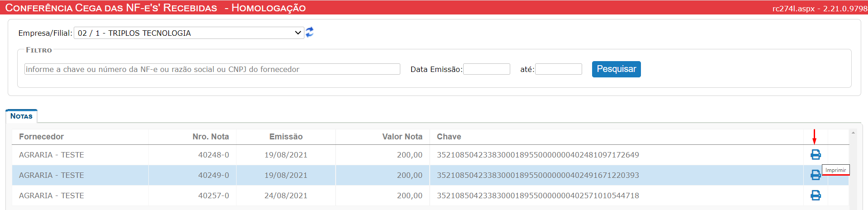This screenshot has height=210, width=868.
Task: Sort by Chave column header
Action: click(x=449, y=137)
